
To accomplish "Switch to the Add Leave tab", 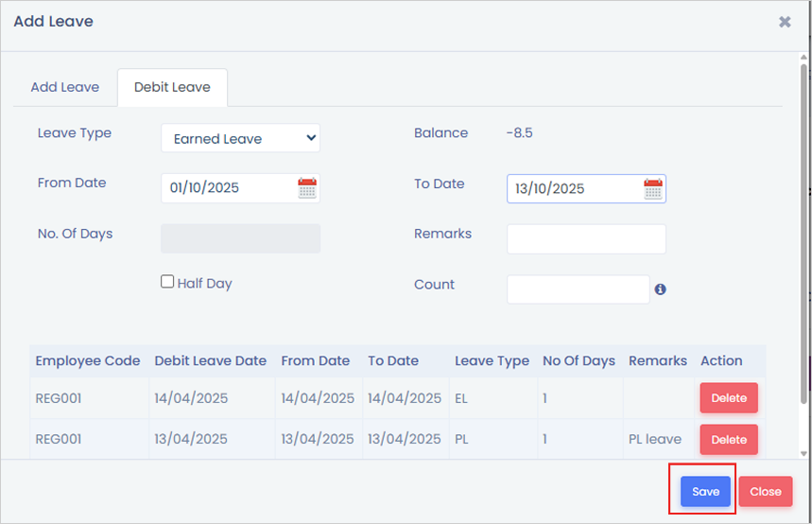I will tap(64, 87).
